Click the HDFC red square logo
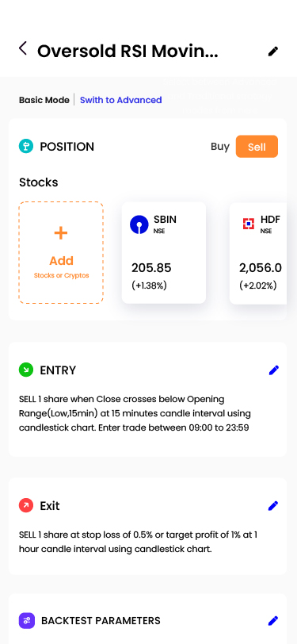 pyautogui.click(x=249, y=224)
